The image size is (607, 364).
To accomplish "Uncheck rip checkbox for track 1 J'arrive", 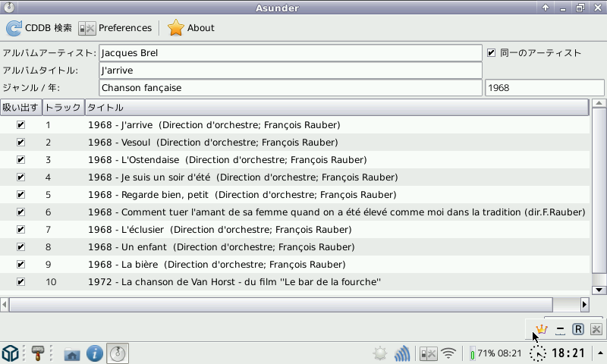I will [x=20, y=125].
